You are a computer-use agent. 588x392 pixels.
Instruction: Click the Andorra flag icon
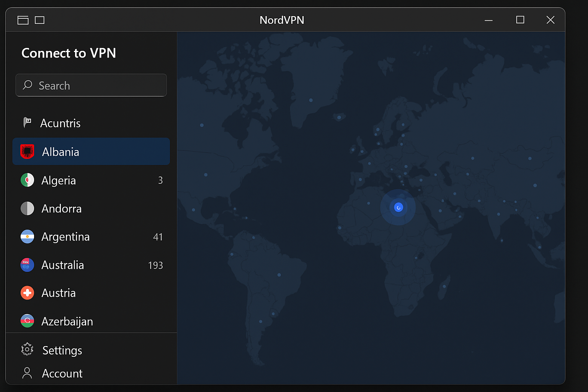27,208
